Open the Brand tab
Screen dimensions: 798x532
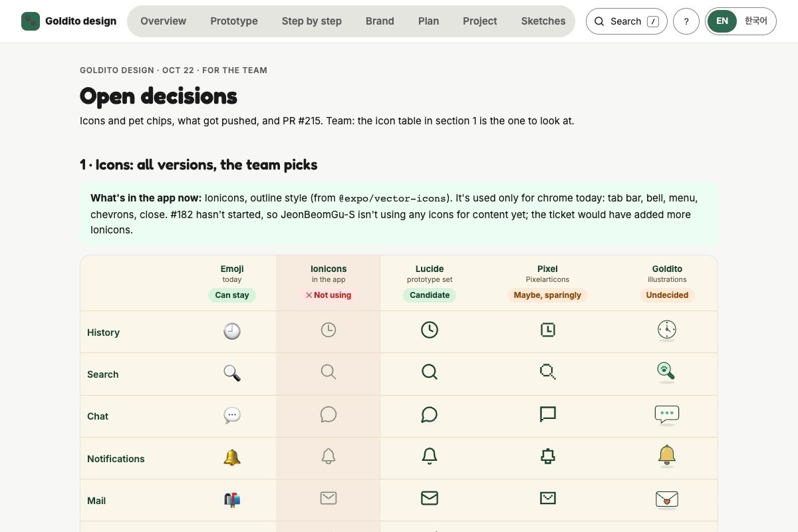[x=380, y=21]
